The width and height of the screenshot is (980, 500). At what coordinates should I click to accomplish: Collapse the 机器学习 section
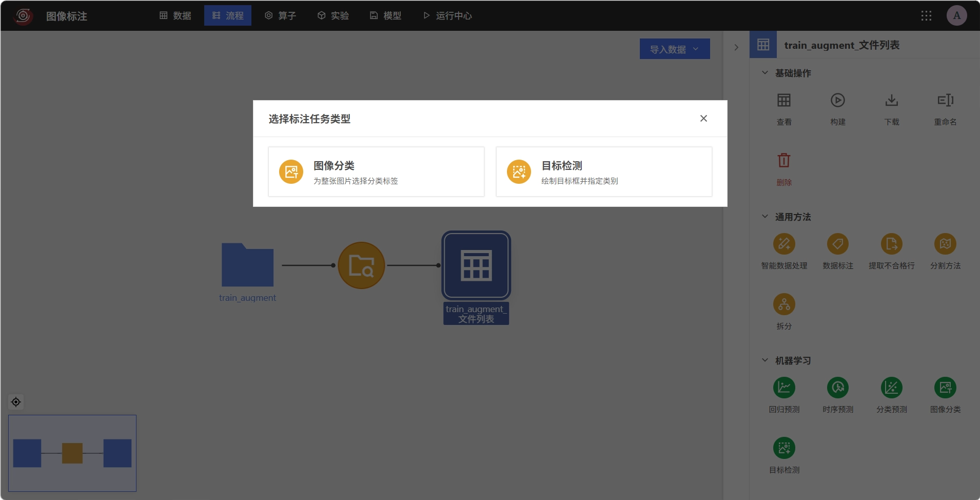(765, 360)
